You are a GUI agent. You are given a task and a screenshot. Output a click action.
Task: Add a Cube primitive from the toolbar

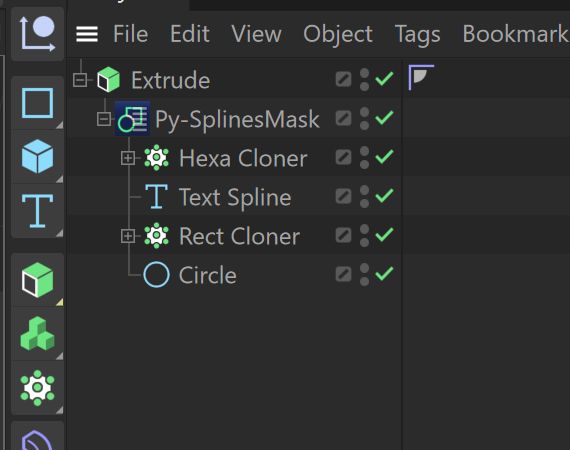coord(37,157)
